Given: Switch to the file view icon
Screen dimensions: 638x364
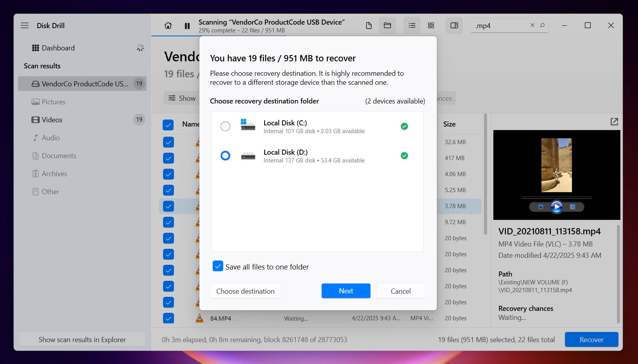Looking at the screenshot, I should pyautogui.click(x=369, y=25).
